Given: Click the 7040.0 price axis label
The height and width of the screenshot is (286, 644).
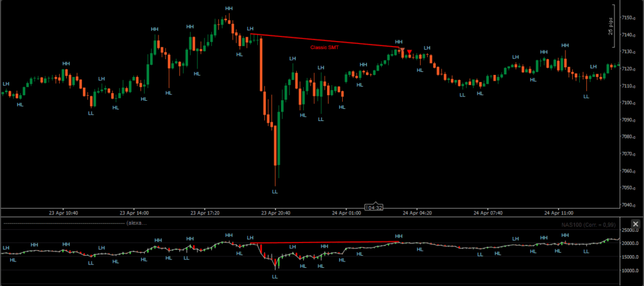Looking at the screenshot, I should (x=629, y=205).
